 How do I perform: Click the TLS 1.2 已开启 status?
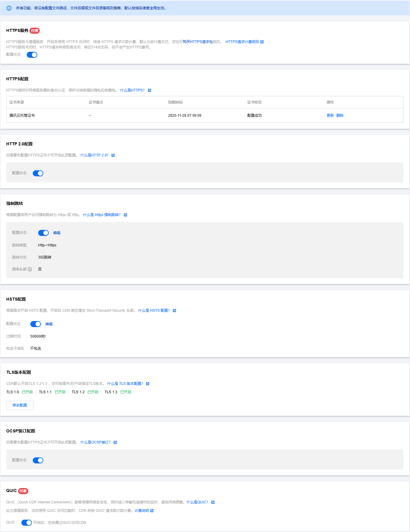93,392
